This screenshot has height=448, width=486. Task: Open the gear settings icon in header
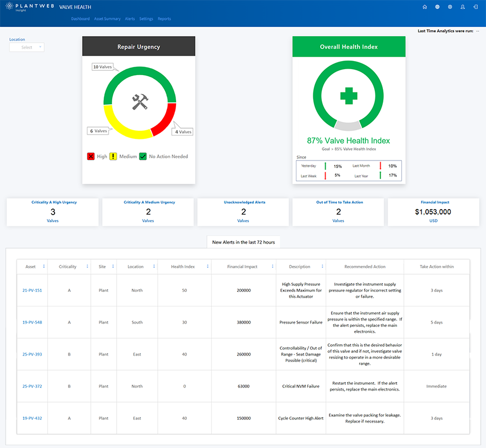[450, 7]
